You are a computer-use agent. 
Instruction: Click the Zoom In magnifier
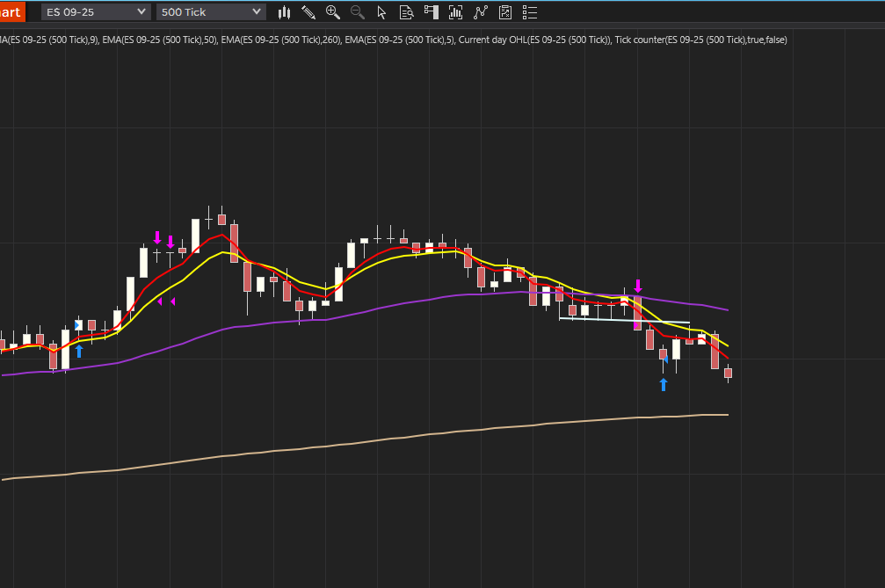(x=332, y=12)
